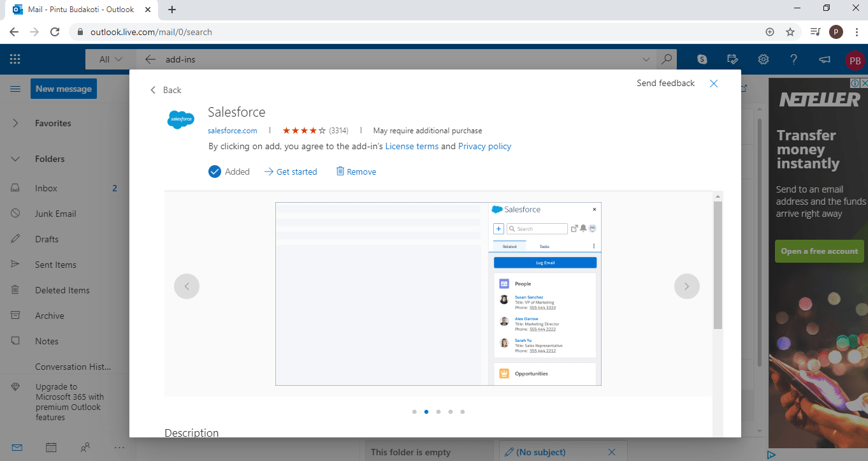Click the Salesforce screenshot thumbnail

coord(438,294)
